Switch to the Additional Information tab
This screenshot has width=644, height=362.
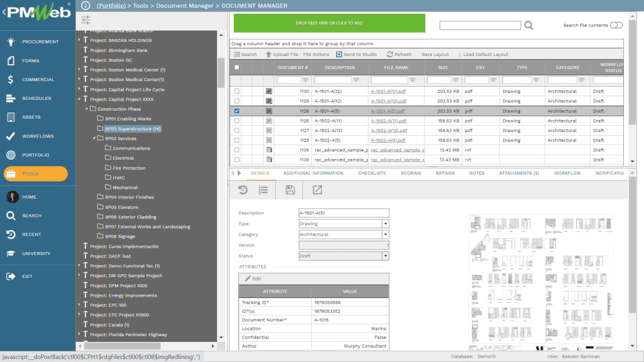point(313,173)
